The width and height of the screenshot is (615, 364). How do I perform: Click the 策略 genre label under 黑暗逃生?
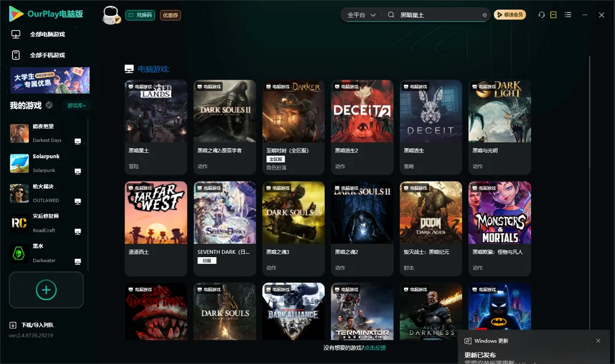click(409, 166)
